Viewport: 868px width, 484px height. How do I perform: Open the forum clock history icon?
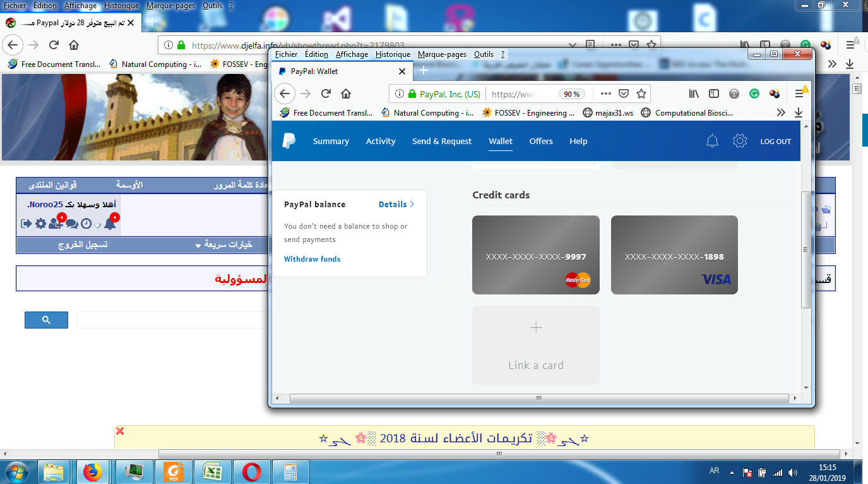point(86,223)
